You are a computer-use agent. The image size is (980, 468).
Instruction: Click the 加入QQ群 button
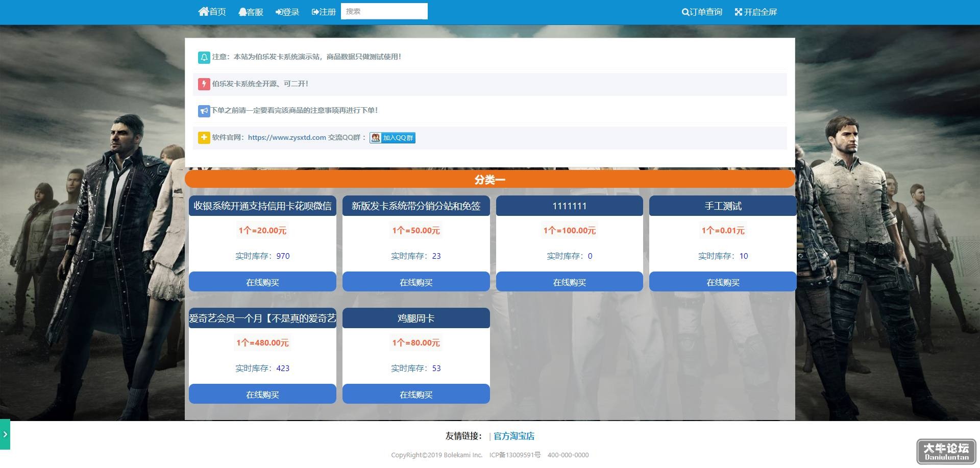pos(393,138)
